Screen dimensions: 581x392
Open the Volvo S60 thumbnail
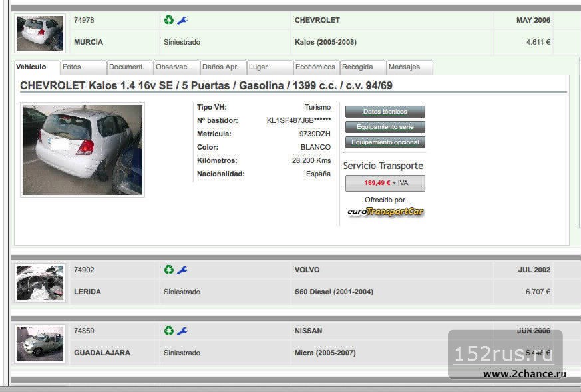tap(40, 283)
